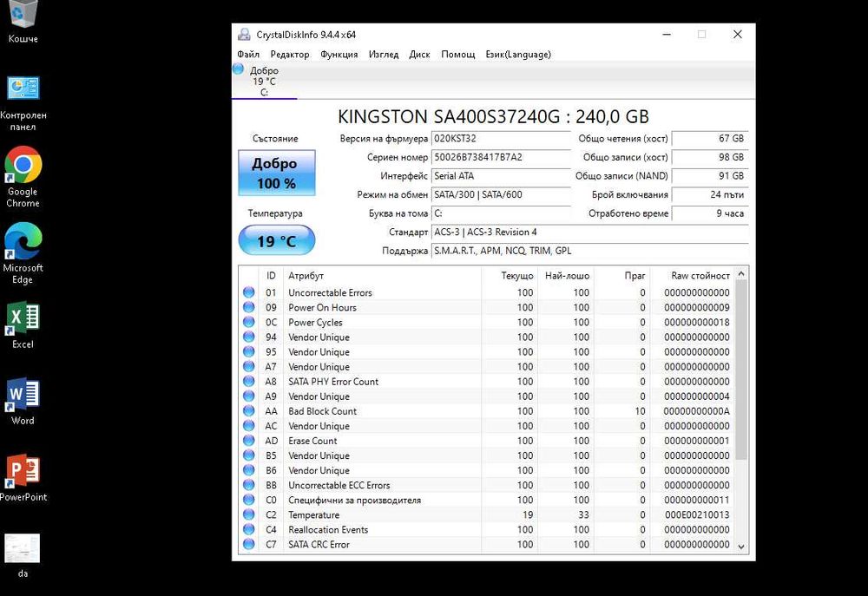Click the transfer mode field SATA/300 | SATA/600
Image resolution: width=868 pixels, height=596 pixels.
[501, 195]
